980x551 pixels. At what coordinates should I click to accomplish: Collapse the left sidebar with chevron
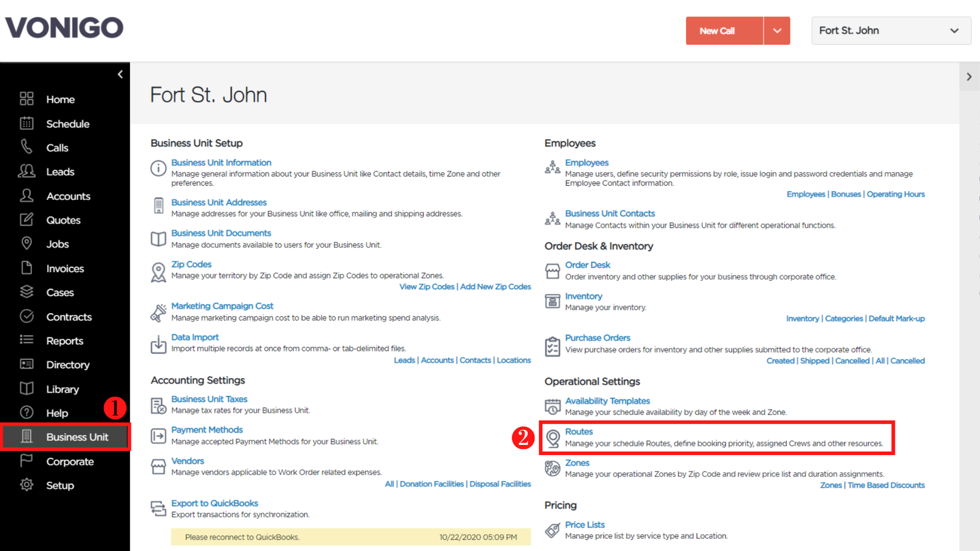pyautogui.click(x=120, y=74)
